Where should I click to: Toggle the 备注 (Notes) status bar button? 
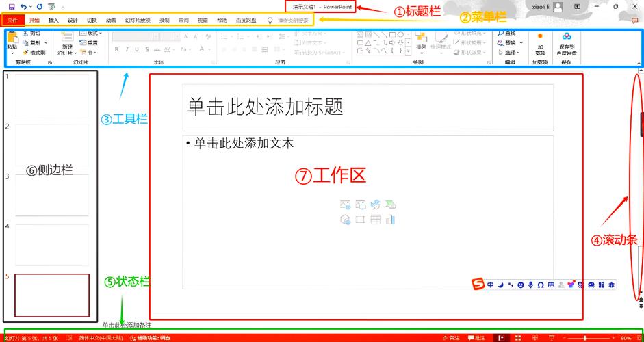coord(452,338)
